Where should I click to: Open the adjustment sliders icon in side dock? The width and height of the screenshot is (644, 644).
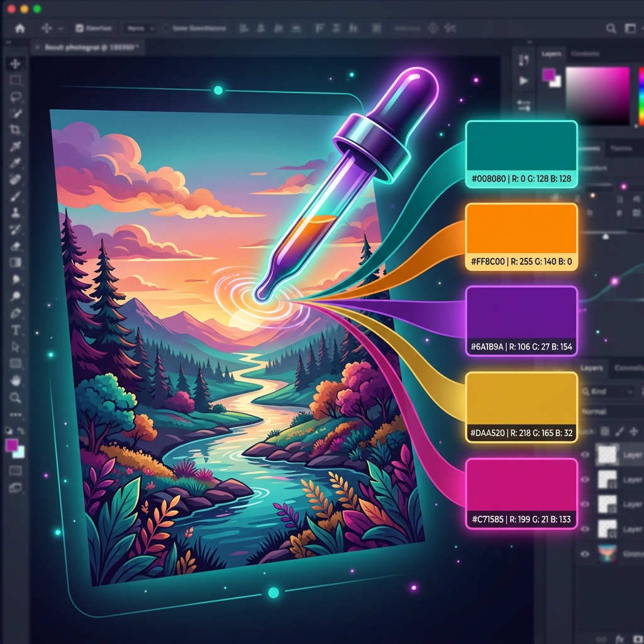tap(523, 106)
